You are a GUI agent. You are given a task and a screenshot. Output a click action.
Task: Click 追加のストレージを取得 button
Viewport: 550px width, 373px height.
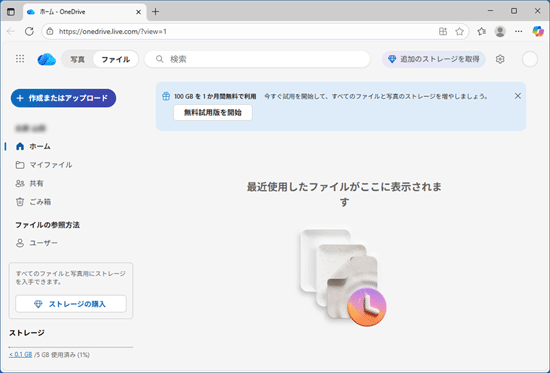click(434, 59)
